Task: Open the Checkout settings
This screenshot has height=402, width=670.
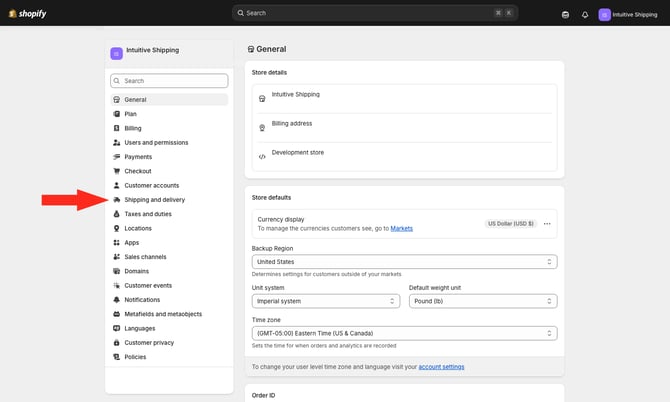Action: [169, 171]
